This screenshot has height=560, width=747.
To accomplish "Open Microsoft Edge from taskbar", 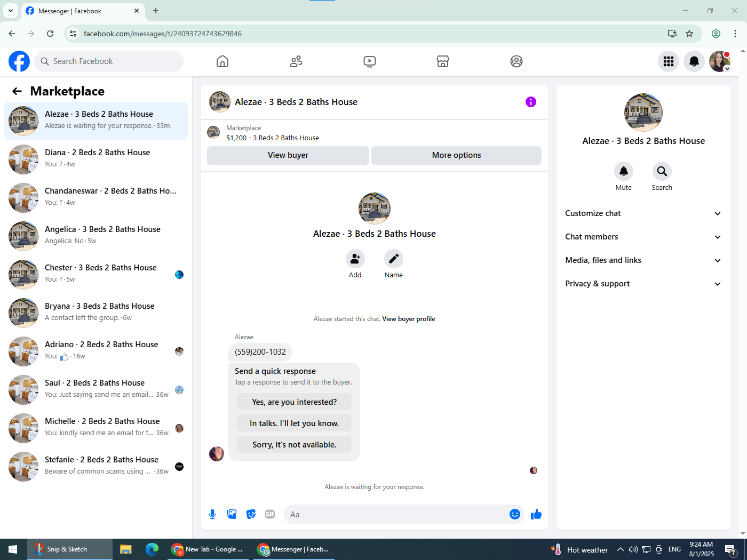I will [x=152, y=549].
